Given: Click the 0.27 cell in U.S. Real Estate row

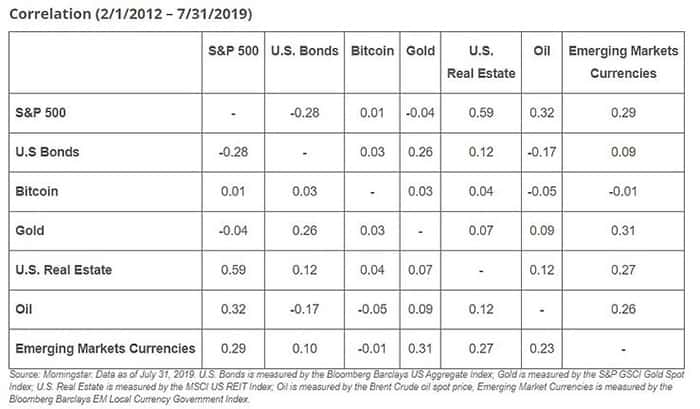Looking at the screenshot, I should tap(623, 270).
